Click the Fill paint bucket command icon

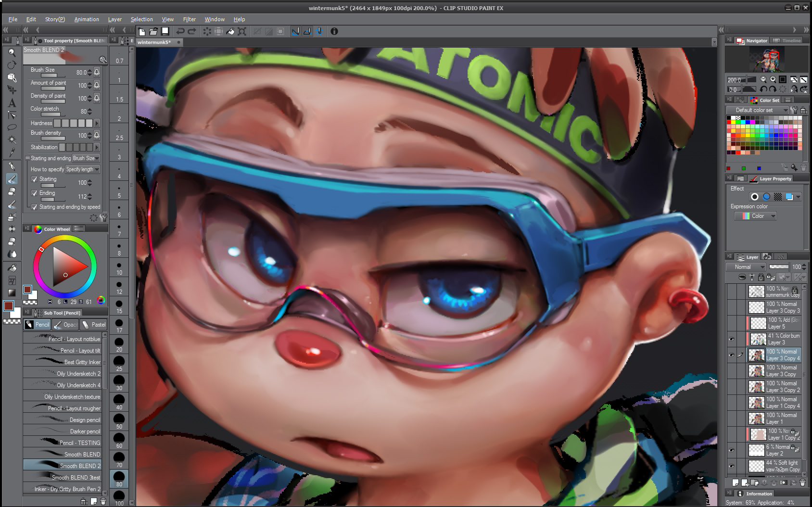[x=230, y=32]
